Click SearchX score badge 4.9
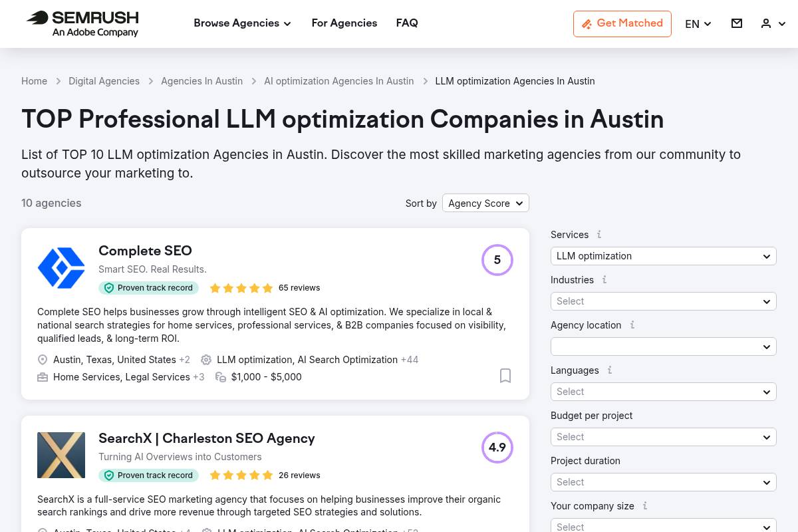798x532 pixels. (x=497, y=448)
